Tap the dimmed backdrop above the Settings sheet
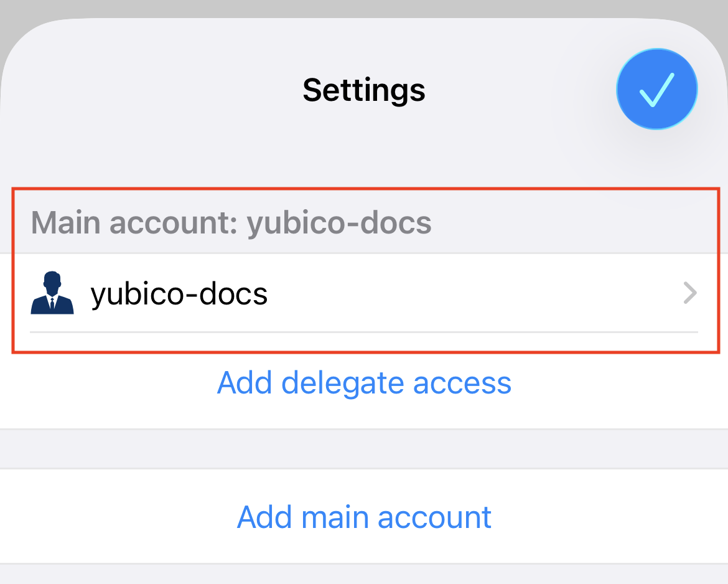 pyautogui.click(x=364, y=7)
